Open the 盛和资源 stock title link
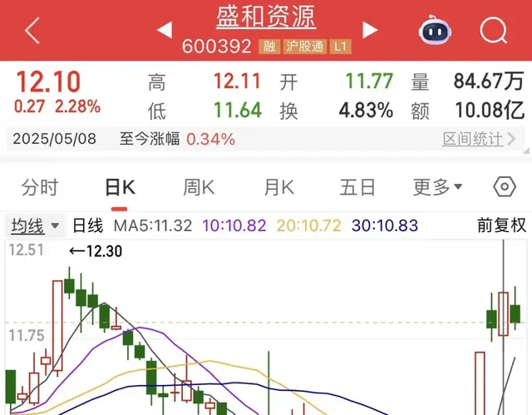Viewport: 532px width, 415px height. (x=266, y=17)
